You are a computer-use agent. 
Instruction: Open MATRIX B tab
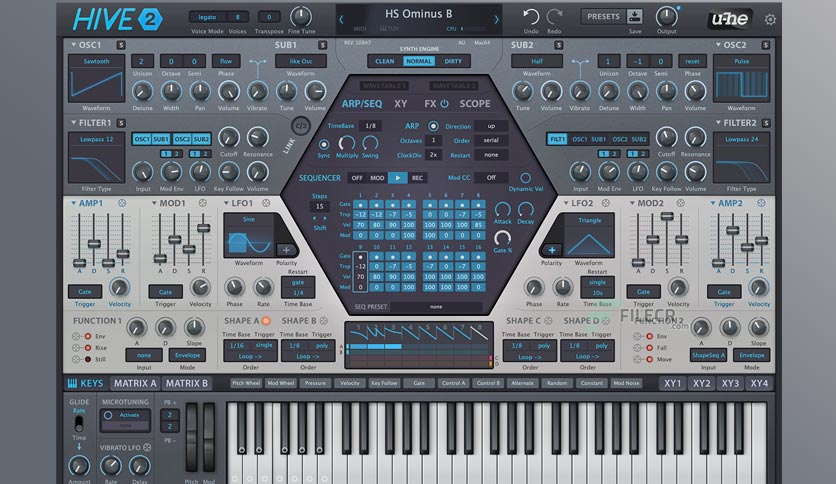click(x=187, y=383)
